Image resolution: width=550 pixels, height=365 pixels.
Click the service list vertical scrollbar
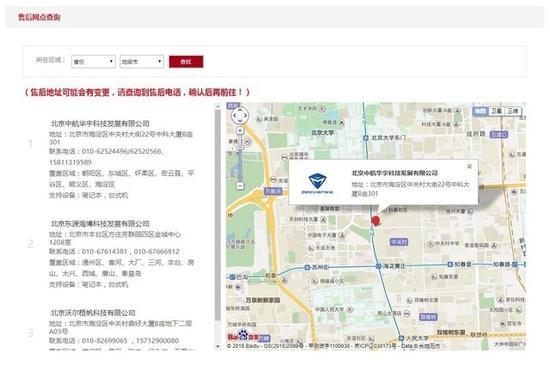[218, 214]
